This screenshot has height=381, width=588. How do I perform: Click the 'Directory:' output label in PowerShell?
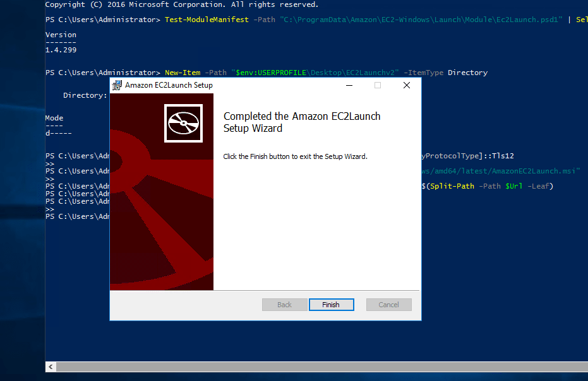tap(85, 95)
